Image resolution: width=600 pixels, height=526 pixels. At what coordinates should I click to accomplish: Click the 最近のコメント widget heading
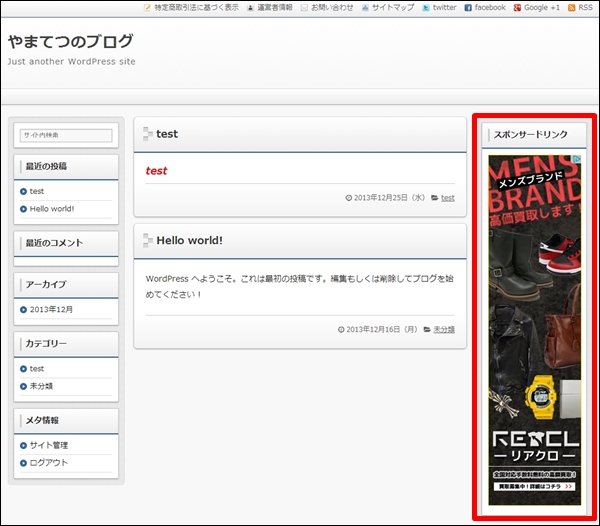click(x=54, y=243)
